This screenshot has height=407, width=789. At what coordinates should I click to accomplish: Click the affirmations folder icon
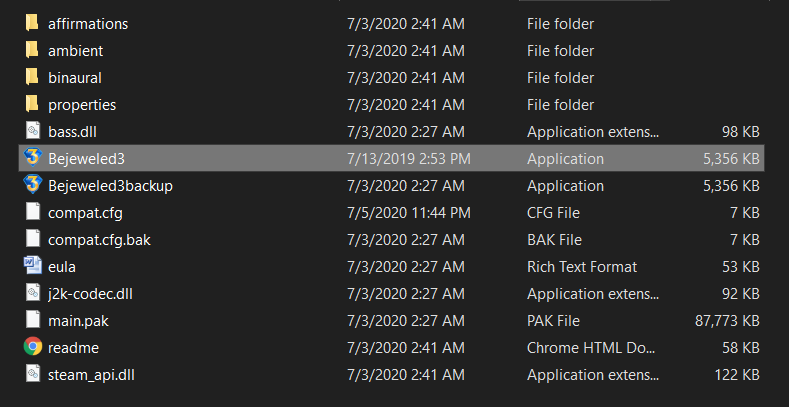point(32,23)
